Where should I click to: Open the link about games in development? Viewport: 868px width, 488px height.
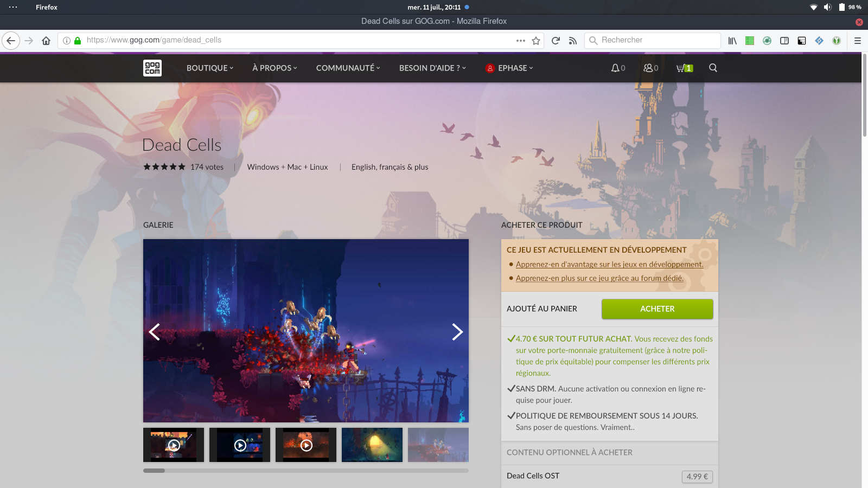tap(609, 264)
